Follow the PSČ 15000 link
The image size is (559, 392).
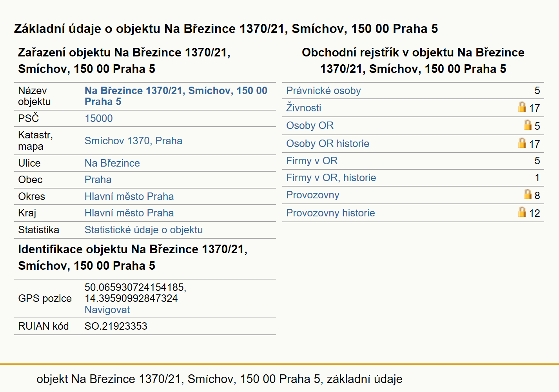coord(98,118)
